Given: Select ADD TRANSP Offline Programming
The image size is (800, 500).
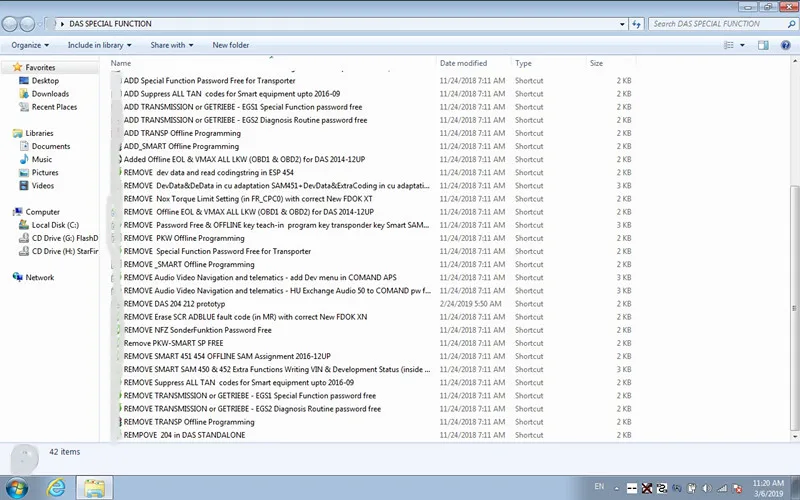Looking at the screenshot, I should click(x=182, y=133).
